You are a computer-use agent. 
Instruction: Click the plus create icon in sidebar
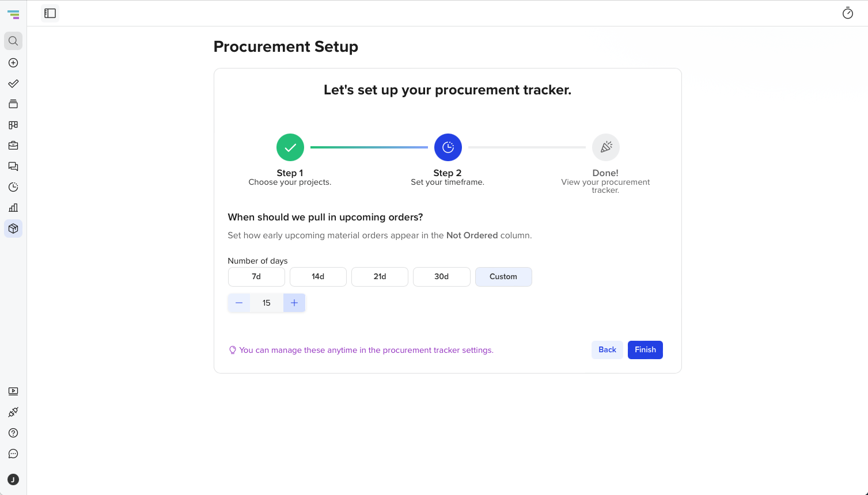tap(13, 63)
